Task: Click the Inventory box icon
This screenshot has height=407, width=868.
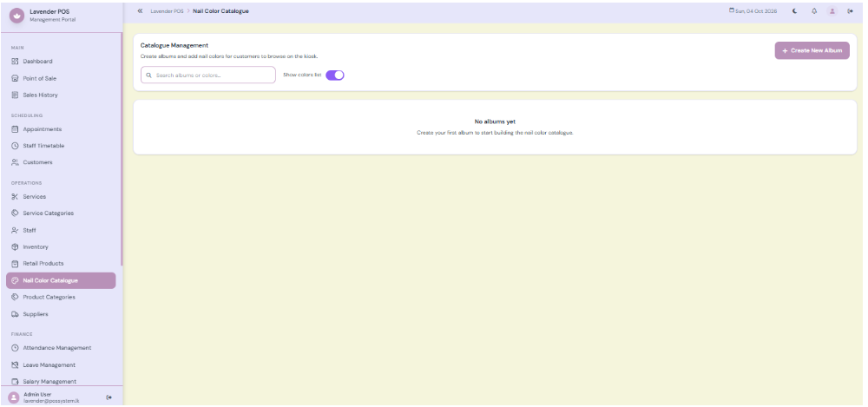Action: (x=15, y=247)
